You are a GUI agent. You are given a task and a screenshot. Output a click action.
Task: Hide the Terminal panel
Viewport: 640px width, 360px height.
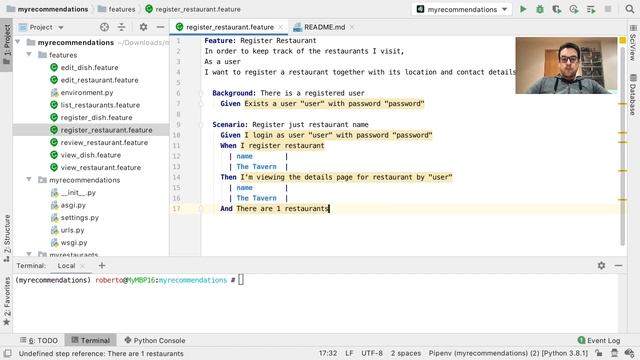click(x=618, y=265)
